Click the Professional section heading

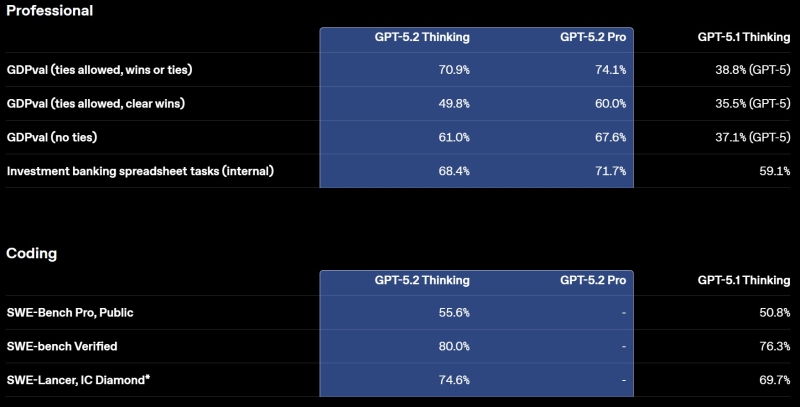pyautogui.click(x=49, y=11)
